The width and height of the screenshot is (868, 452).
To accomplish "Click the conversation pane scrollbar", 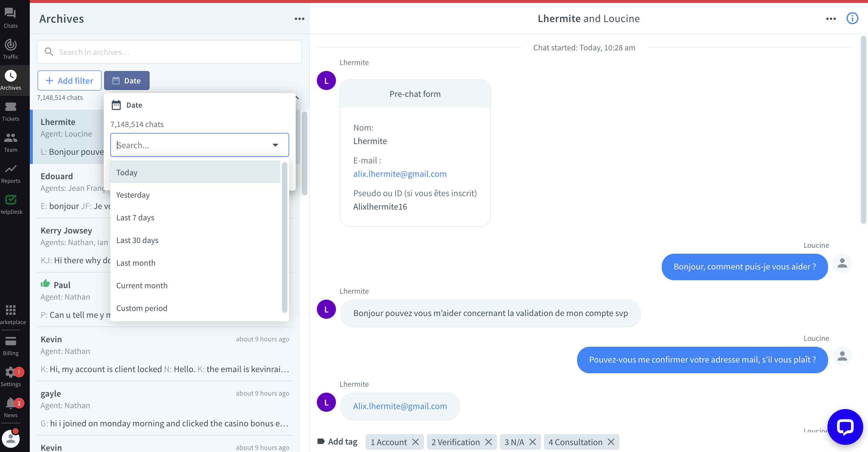I will pos(863,130).
